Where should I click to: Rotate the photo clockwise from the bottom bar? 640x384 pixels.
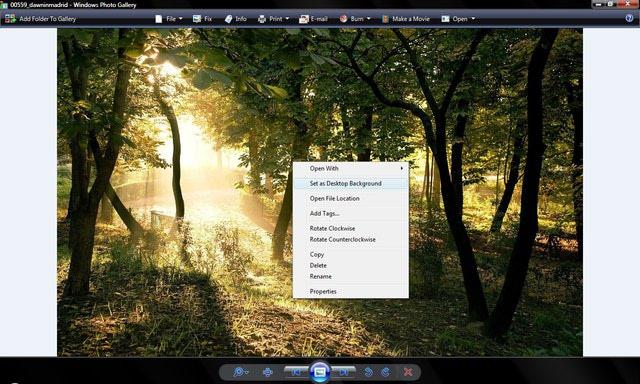coord(385,372)
